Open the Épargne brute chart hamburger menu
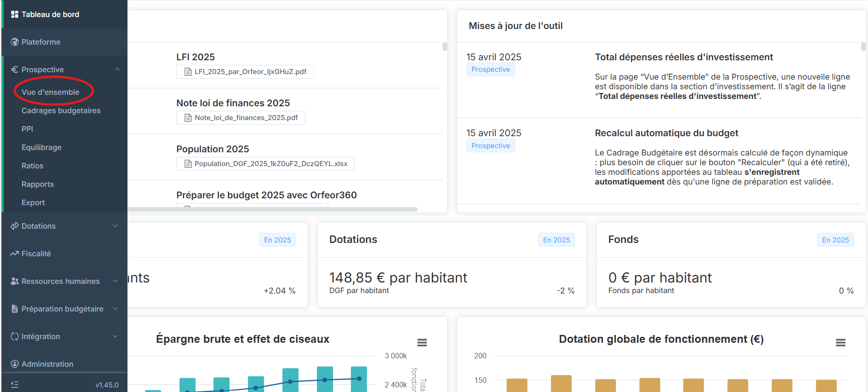Viewport: 868px width, 392px height. point(422,343)
